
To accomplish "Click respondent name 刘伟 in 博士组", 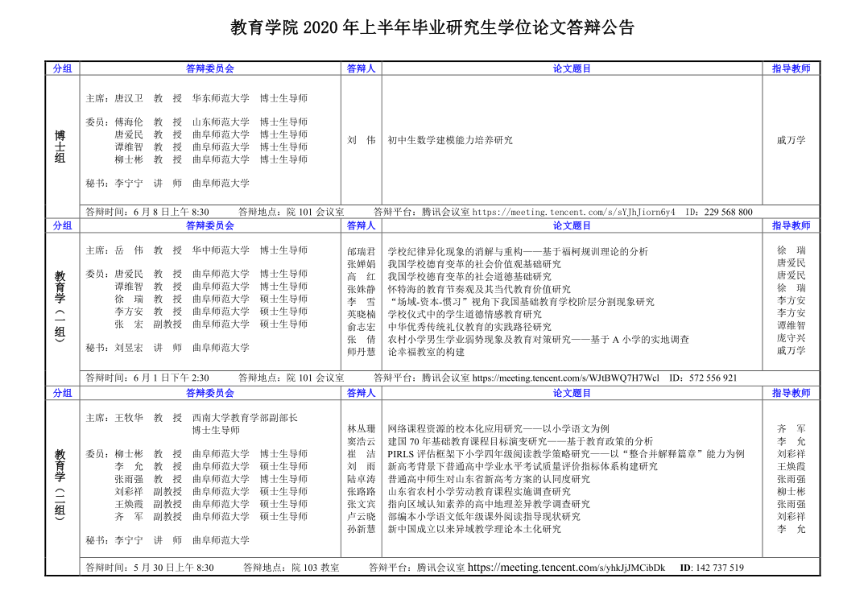I will [x=362, y=140].
